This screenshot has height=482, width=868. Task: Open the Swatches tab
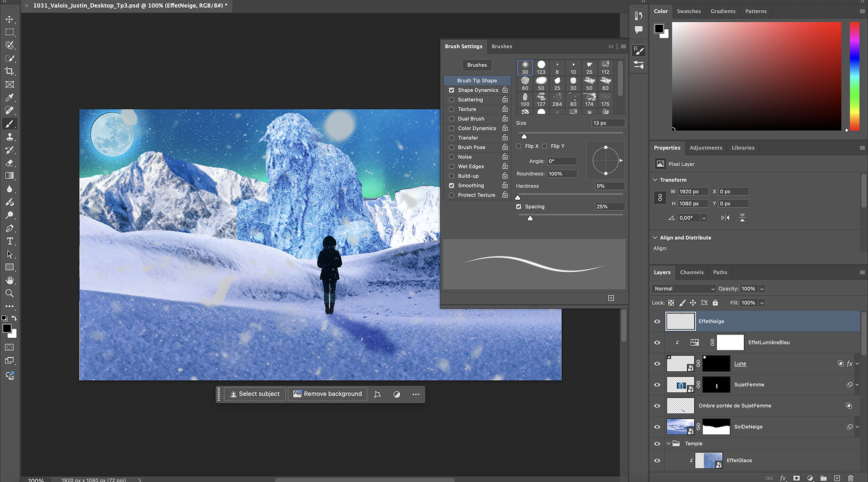point(688,11)
